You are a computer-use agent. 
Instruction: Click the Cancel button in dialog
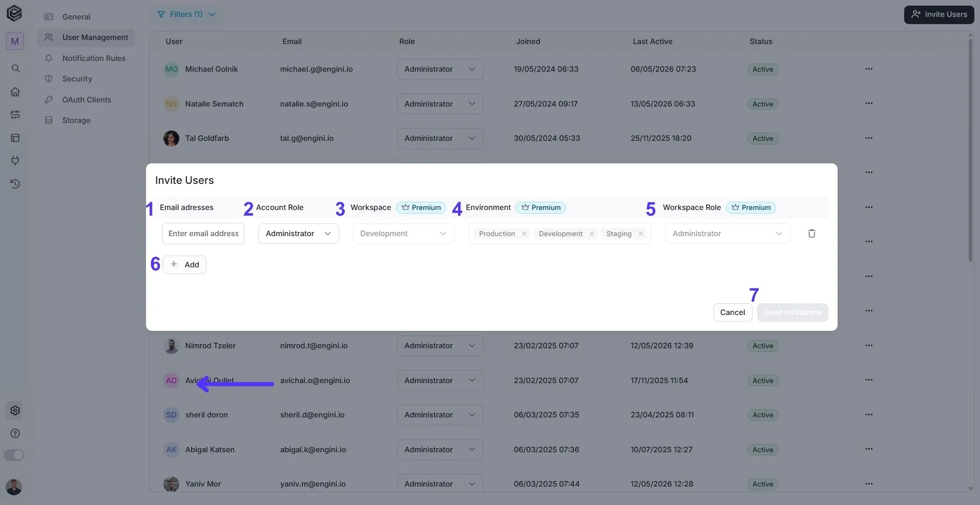[x=733, y=312]
